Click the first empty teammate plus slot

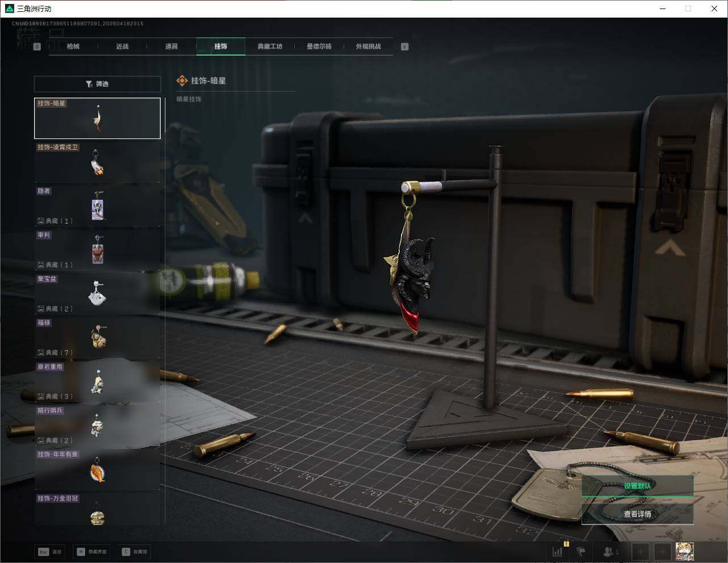(x=641, y=552)
